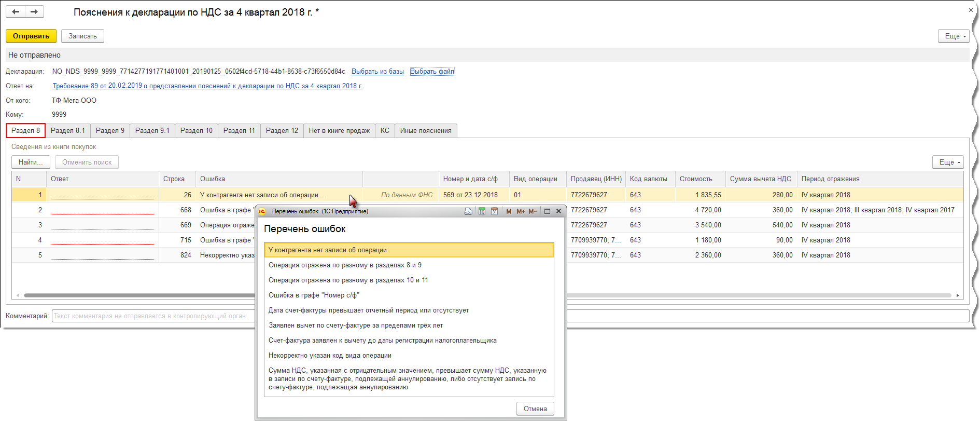Click the row 1 error cell text
The image size is (980, 421).
tap(262, 195)
